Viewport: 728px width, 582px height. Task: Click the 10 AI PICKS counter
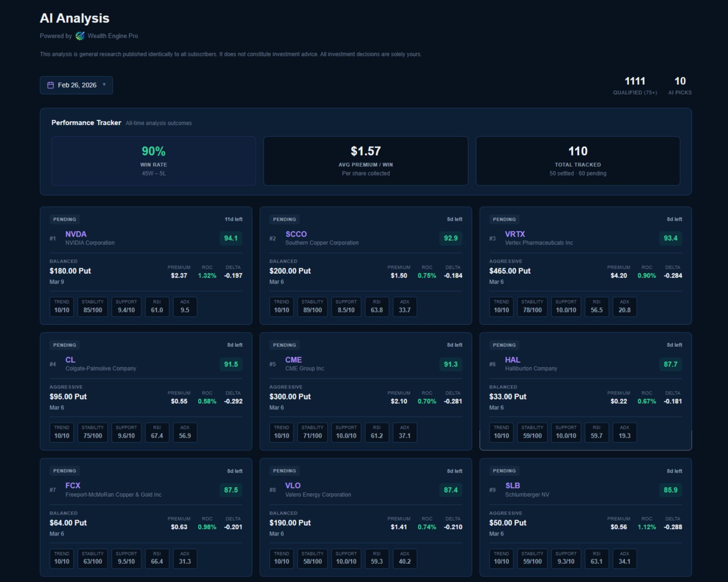click(680, 85)
